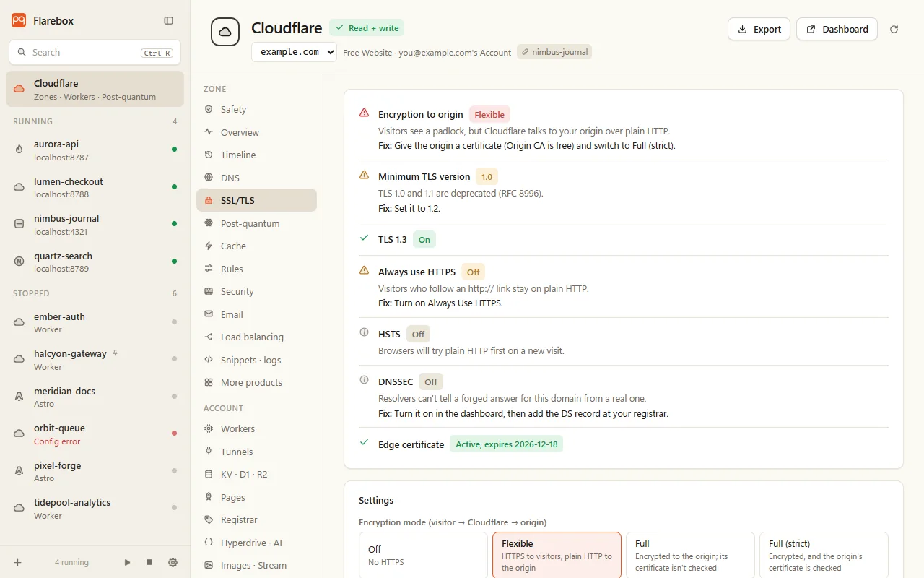This screenshot has width=924, height=578.
Task: Open Load balancing section
Action: pos(256,337)
